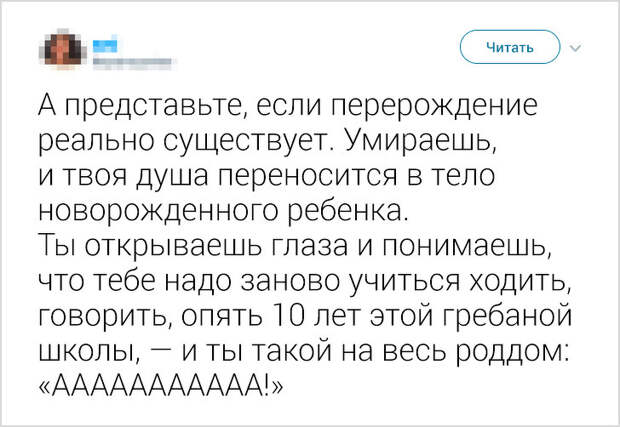Follow the author with the Читать button
The image size is (620, 427).
(x=510, y=47)
